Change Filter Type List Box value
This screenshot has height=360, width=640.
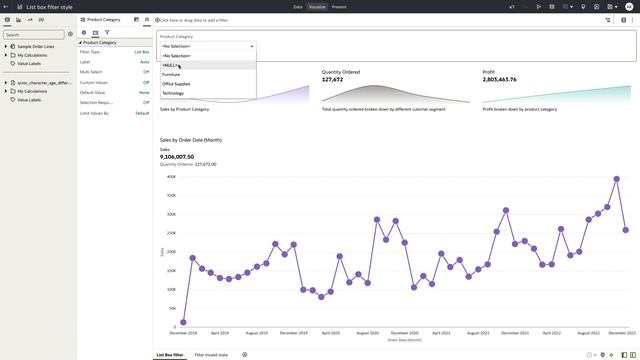coord(142,52)
